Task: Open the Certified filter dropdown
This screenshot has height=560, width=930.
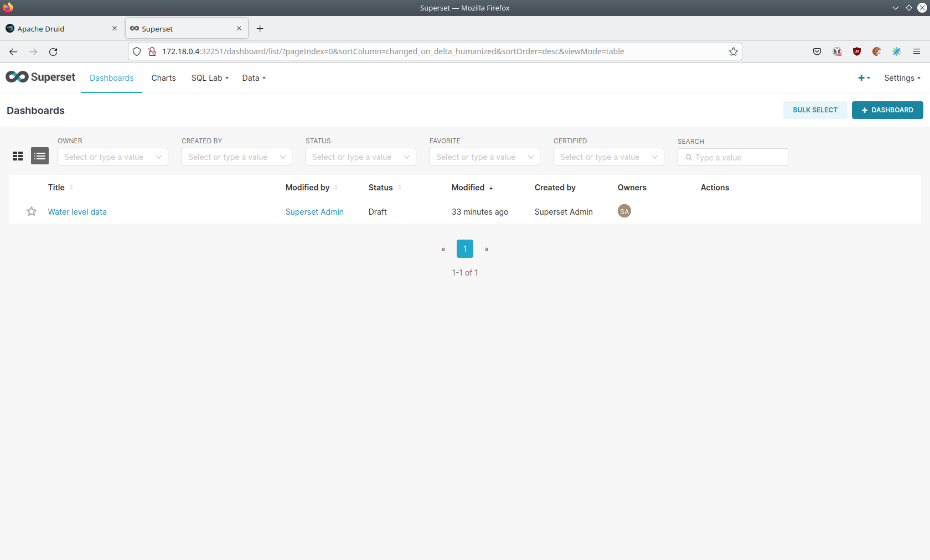Action: tap(608, 157)
